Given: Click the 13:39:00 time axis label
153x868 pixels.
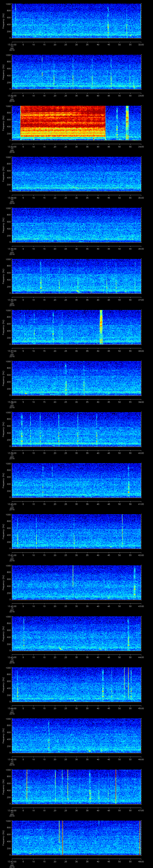Looking at the screenshot, I should (x=12, y=453).
